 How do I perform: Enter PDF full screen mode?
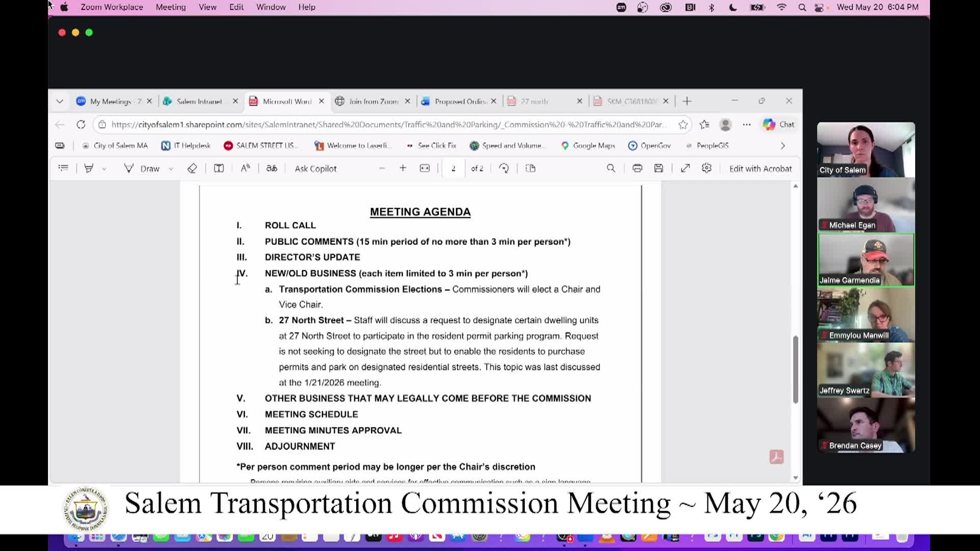point(685,168)
